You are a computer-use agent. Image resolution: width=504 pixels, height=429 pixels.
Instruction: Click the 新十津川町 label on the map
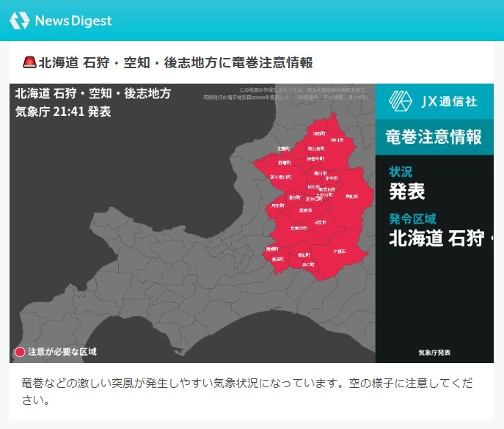pos(281,177)
